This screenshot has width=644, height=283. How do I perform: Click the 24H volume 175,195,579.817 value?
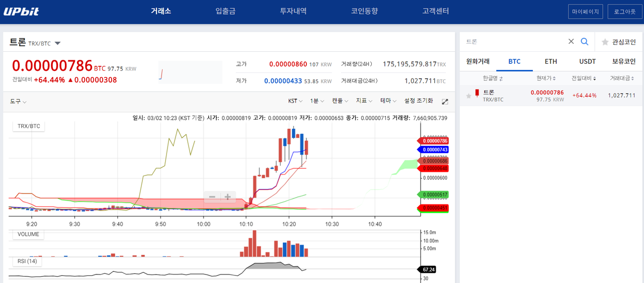409,64
